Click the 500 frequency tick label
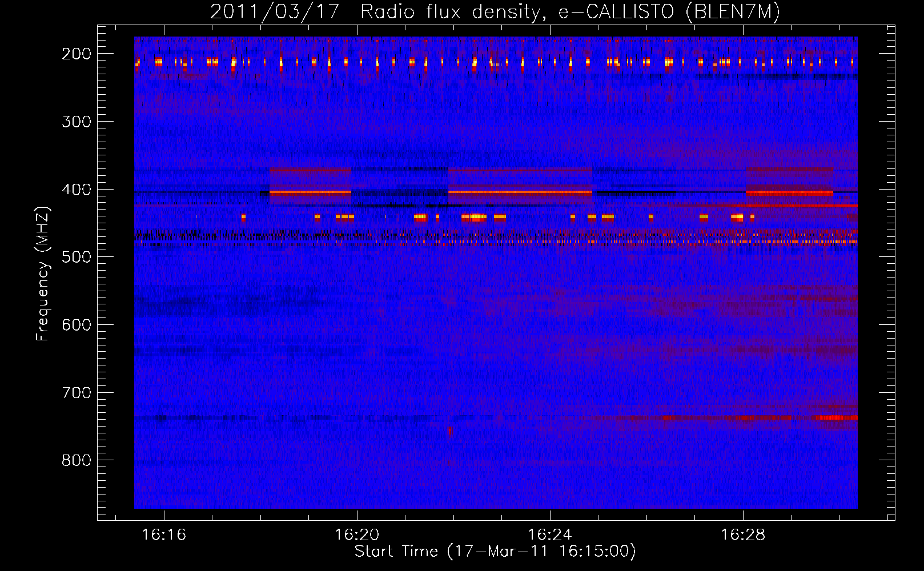Image resolution: width=924 pixels, height=571 pixels. (77, 257)
